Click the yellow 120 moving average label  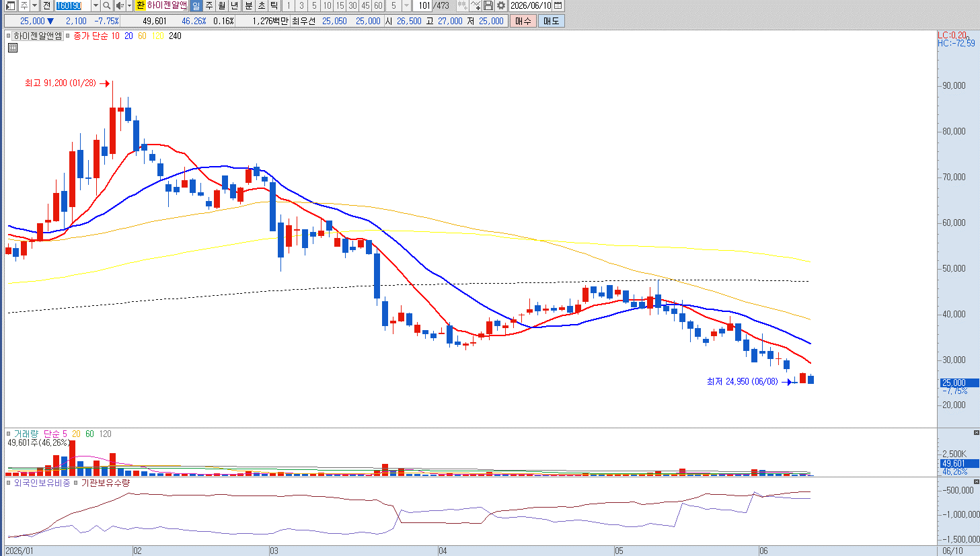coord(158,36)
